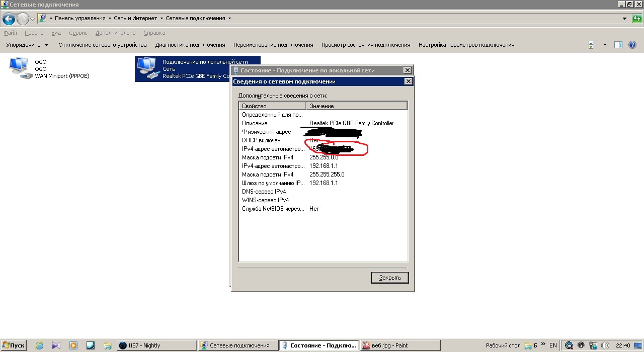644x352 pixels.
Task: Select the Описание row
Action: (323, 123)
